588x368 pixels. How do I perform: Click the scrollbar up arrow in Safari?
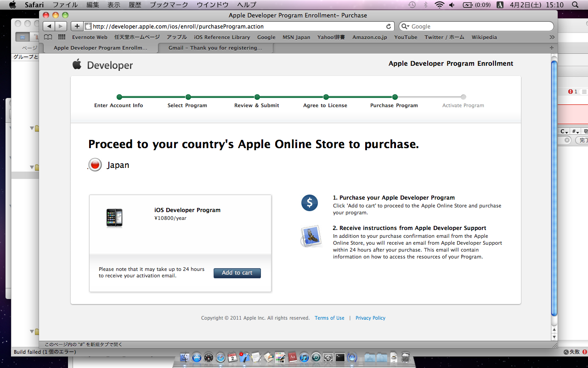pyautogui.click(x=554, y=329)
